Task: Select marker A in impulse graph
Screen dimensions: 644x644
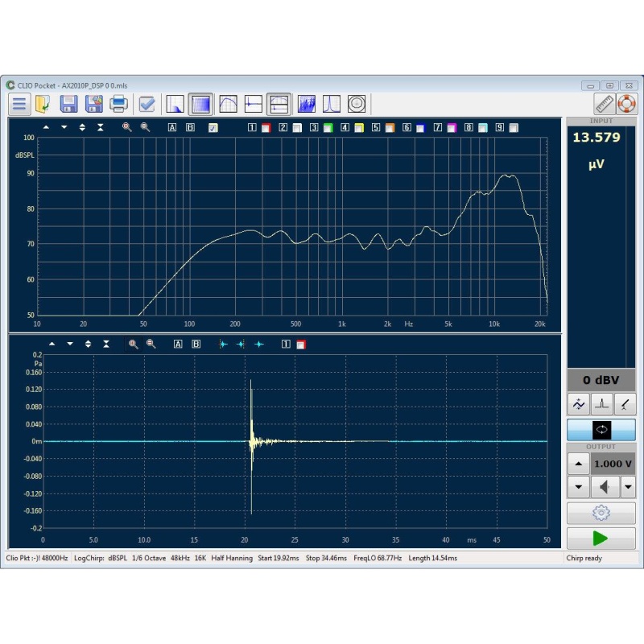Action: [178, 345]
